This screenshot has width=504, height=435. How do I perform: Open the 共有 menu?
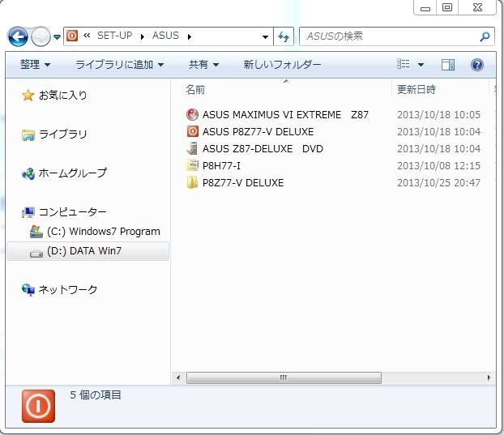pyautogui.click(x=203, y=65)
